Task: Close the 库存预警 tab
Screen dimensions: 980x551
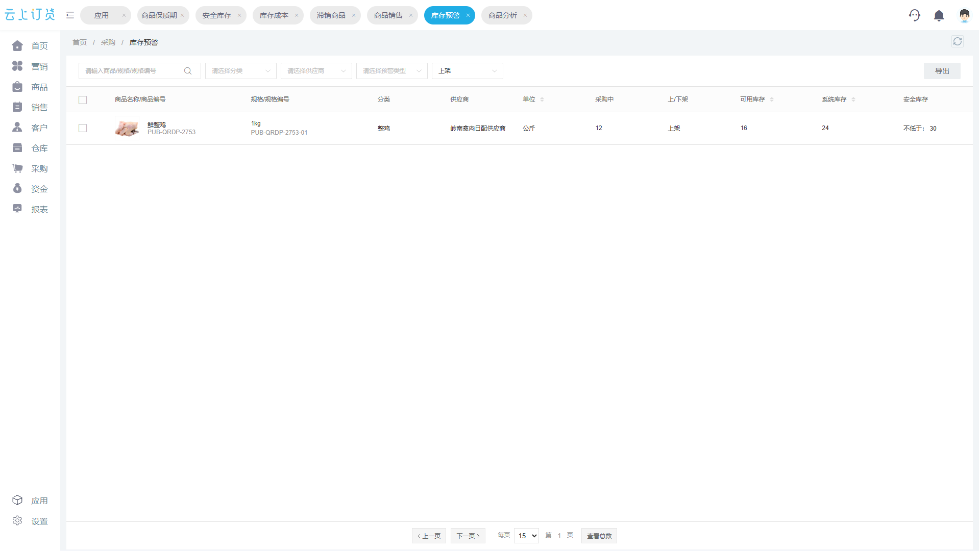Action: click(x=468, y=15)
